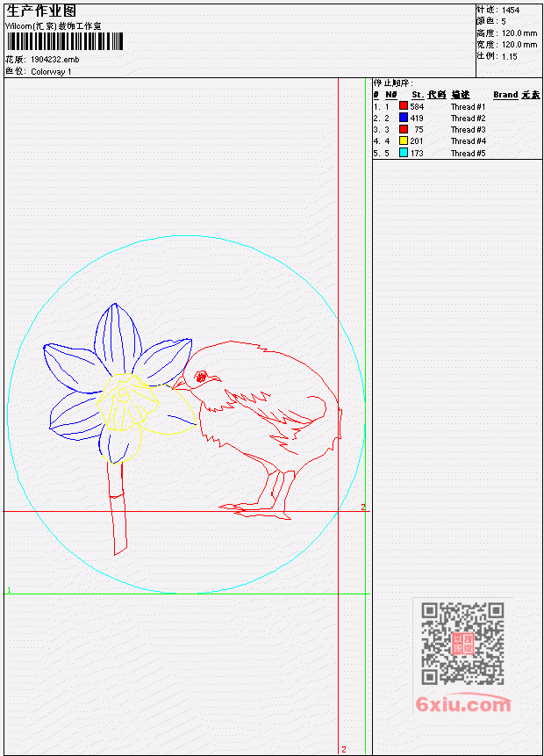Click the barcode under the studio name
This screenshot has height=756, width=544.
(65, 41)
